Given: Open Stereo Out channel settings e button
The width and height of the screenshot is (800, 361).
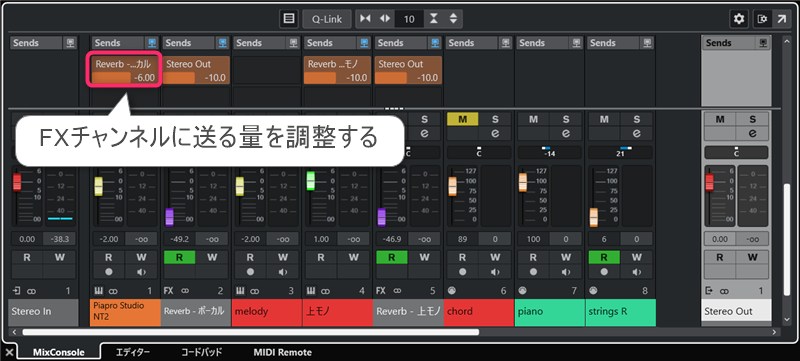Looking at the screenshot, I should [753, 133].
